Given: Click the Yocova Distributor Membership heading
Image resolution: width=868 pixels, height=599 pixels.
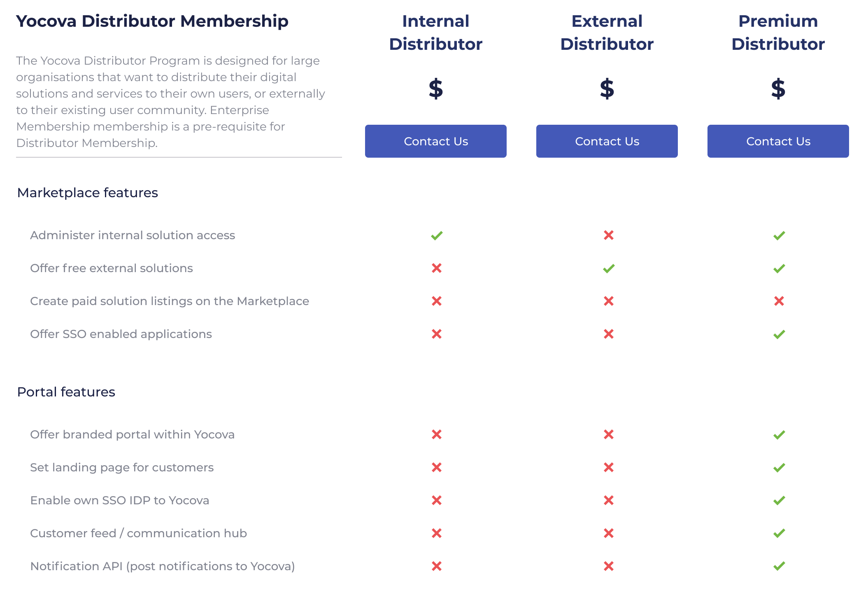Looking at the screenshot, I should click(x=152, y=21).
